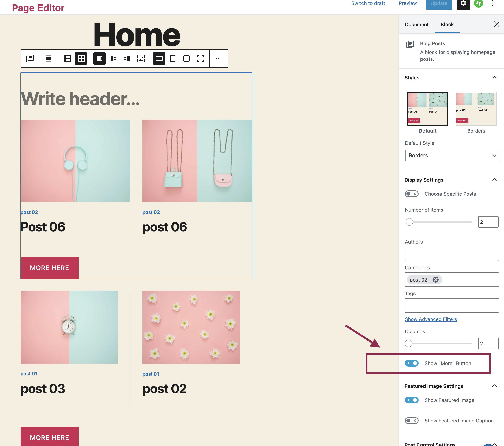
Task: Open block toolbar more options ellipsis
Action: coord(219,59)
